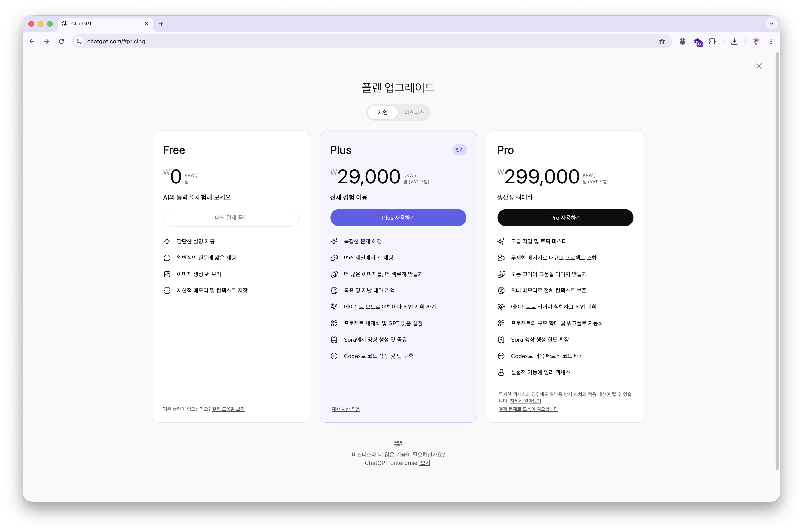Click the page's vertical scrollbar

[x=777, y=261]
